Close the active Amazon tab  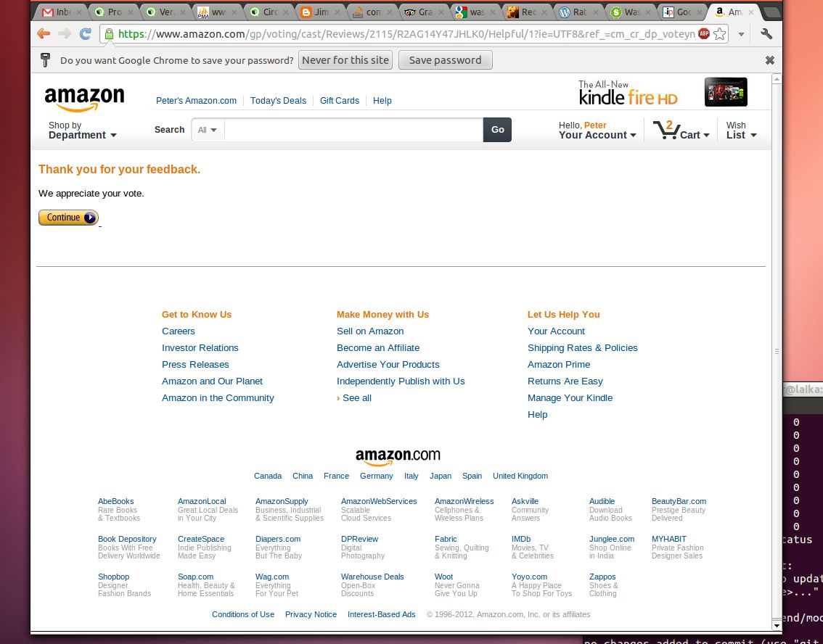click(x=751, y=12)
